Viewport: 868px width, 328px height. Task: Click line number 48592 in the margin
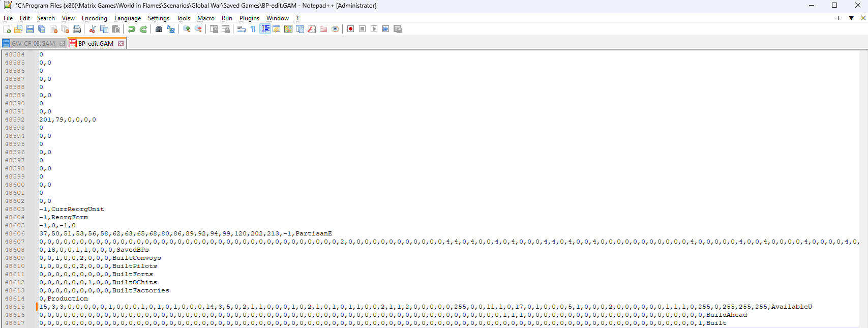(x=15, y=120)
